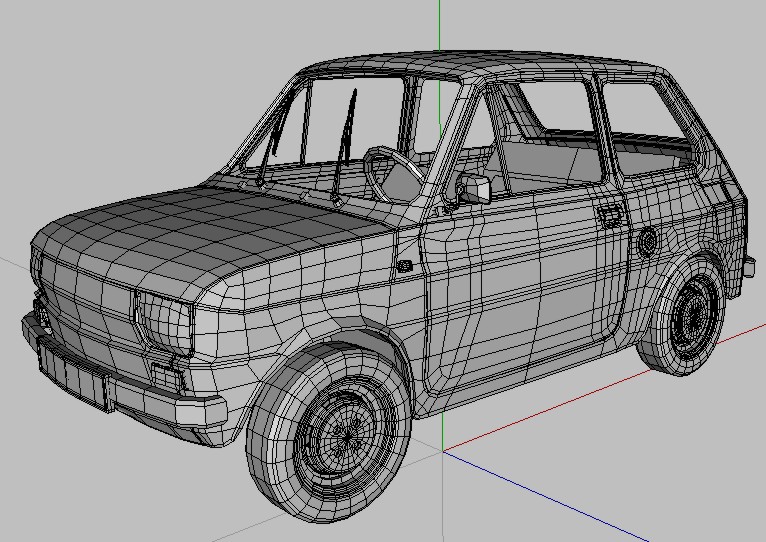
Task: Select the blue axis line
Action: [545, 496]
